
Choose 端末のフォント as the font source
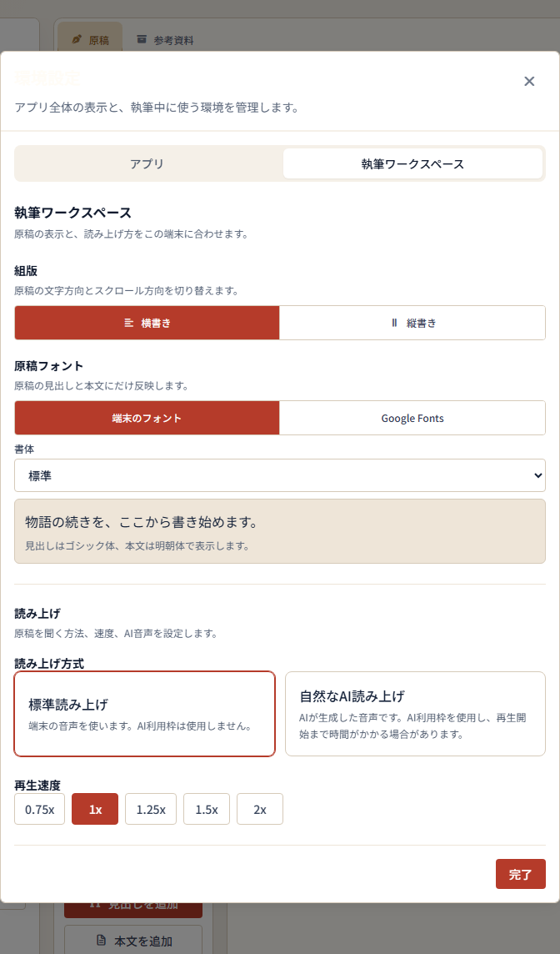(147, 418)
